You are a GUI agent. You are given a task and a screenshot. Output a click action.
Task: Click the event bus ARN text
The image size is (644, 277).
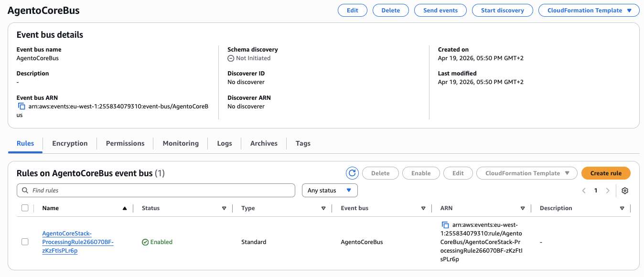[112, 111]
